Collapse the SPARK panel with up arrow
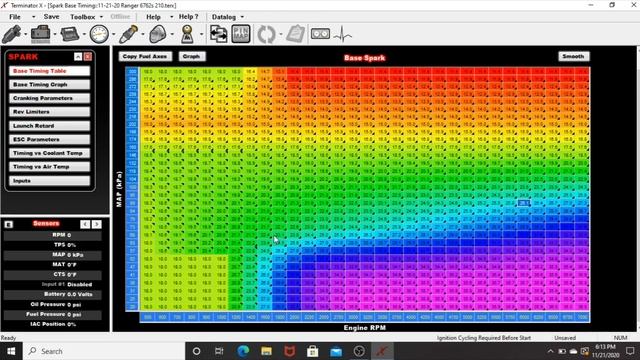The width and height of the screenshot is (640, 360). pyautogui.click(x=78, y=57)
